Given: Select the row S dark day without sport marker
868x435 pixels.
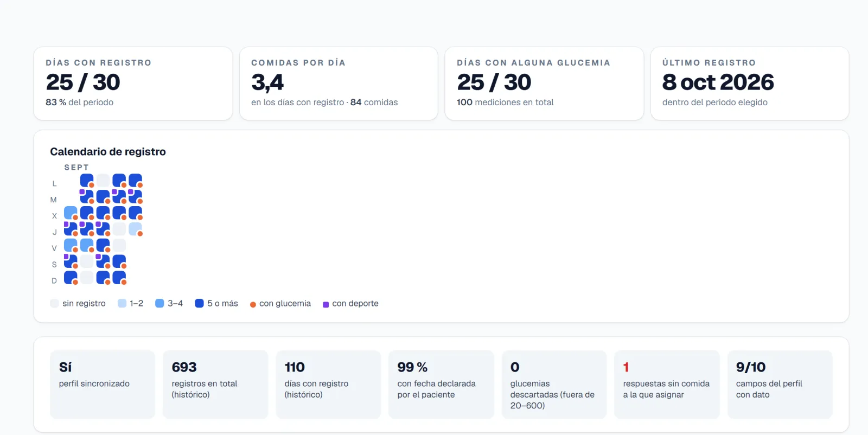Looking at the screenshot, I should [x=119, y=261].
